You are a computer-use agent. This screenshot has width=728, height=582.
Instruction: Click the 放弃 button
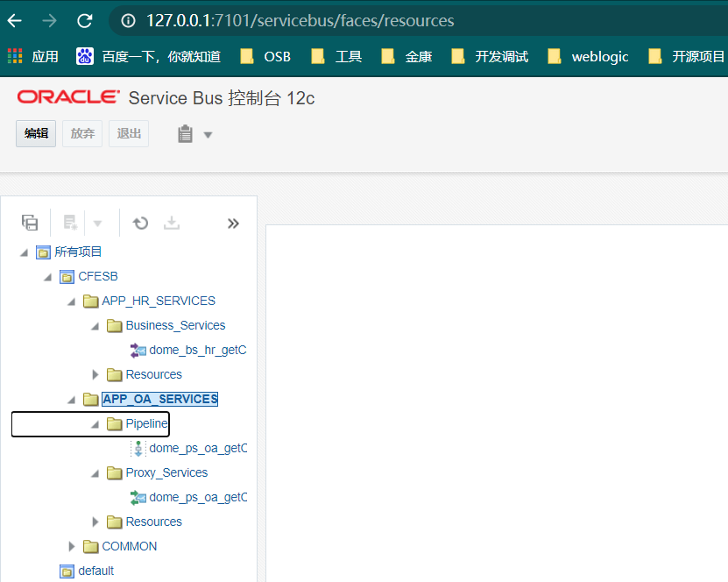(x=82, y=134)
